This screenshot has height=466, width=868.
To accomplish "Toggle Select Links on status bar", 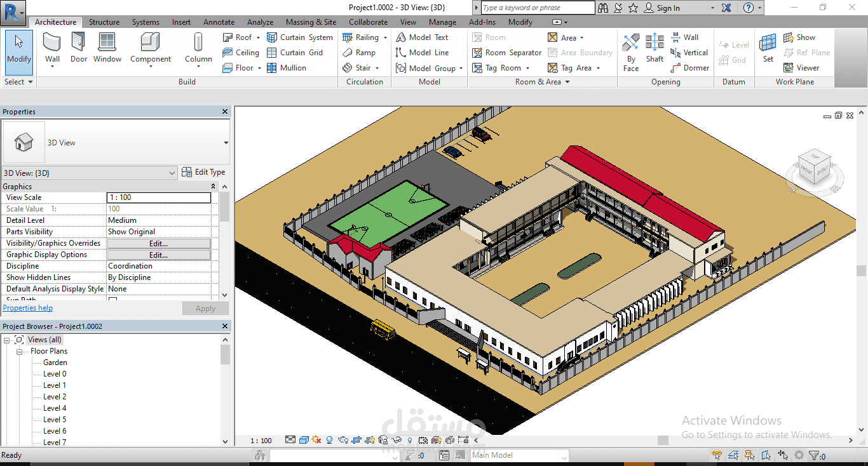I will pyautogui.click(x=717, y=455).
